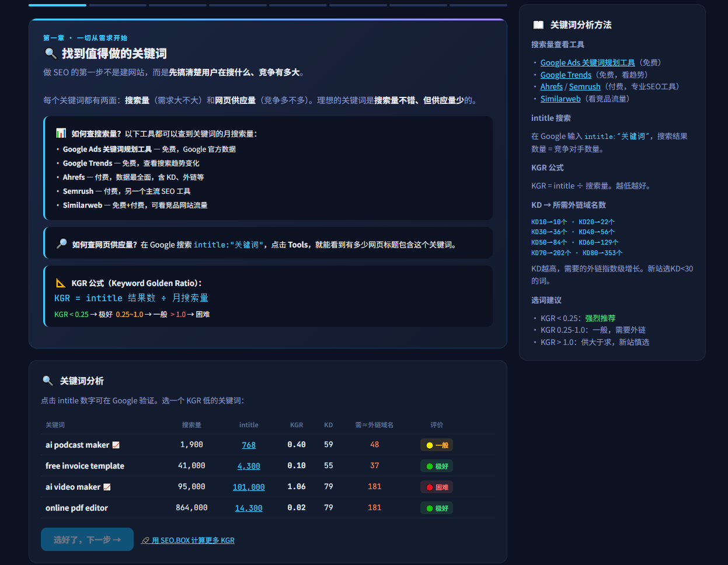Viewport: 728px width, 565px height.
Task: Open the Ahrefs link in sidebar
Action: click(x=552, y=86)
